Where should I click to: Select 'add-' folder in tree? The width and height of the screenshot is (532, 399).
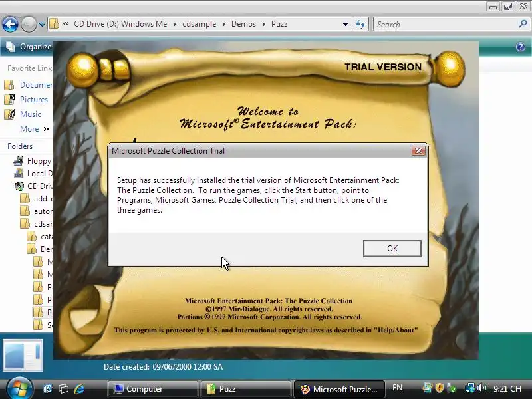tap(37, 198)
